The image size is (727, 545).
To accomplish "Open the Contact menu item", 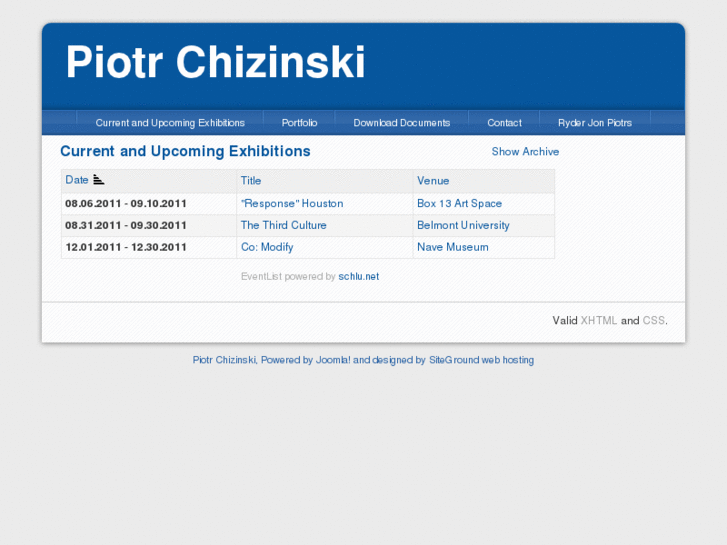I will tap(504, 123).
